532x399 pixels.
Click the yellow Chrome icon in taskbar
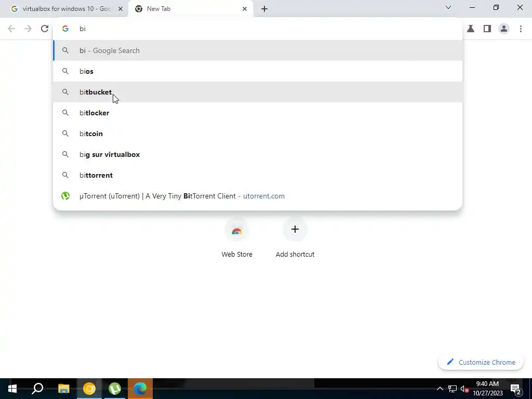click(89, 389)
